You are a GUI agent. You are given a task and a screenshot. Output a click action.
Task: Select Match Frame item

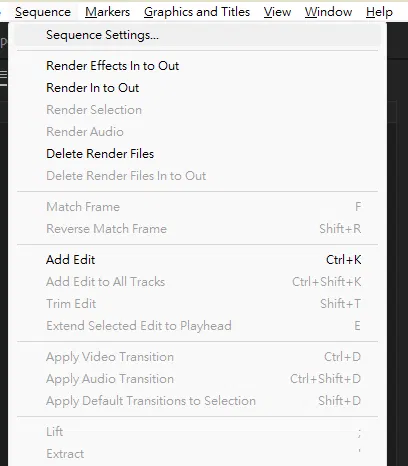pyautogui.click(x=197, y=207)
